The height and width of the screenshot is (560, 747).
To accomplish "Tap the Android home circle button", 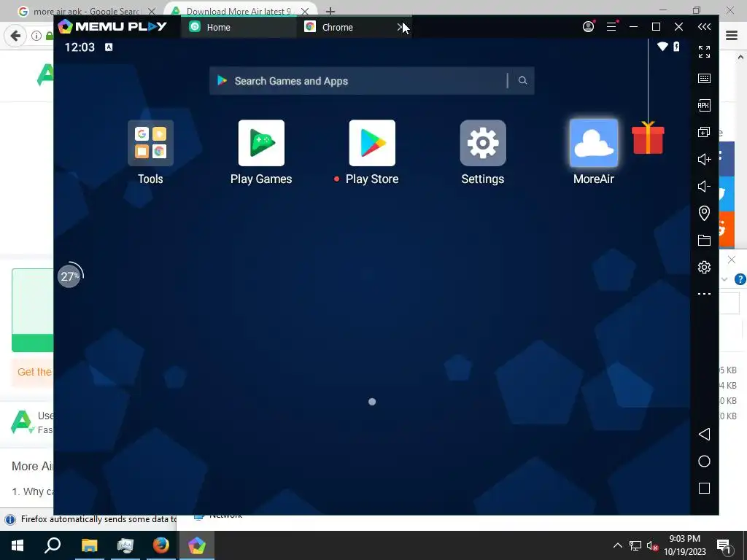I will pos(704,462).
